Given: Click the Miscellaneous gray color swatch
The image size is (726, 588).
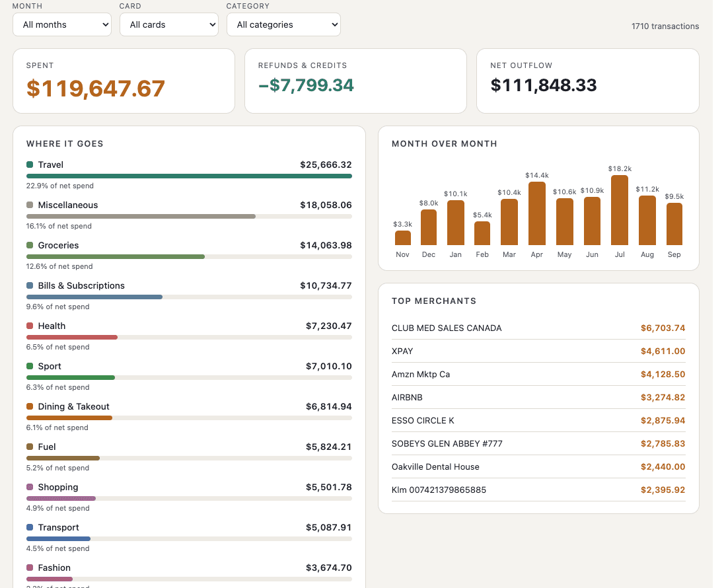Looking at the screenshot, I should (30, 205).
